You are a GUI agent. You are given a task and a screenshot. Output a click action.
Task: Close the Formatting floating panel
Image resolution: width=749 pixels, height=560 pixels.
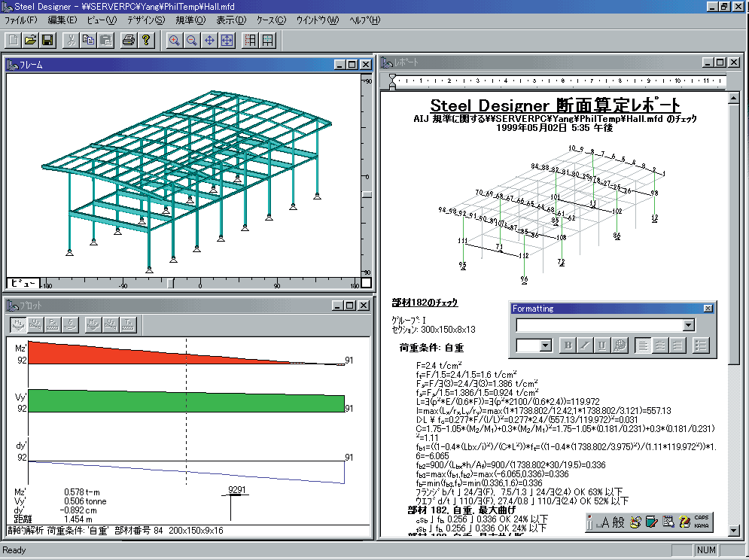(708, 309)
